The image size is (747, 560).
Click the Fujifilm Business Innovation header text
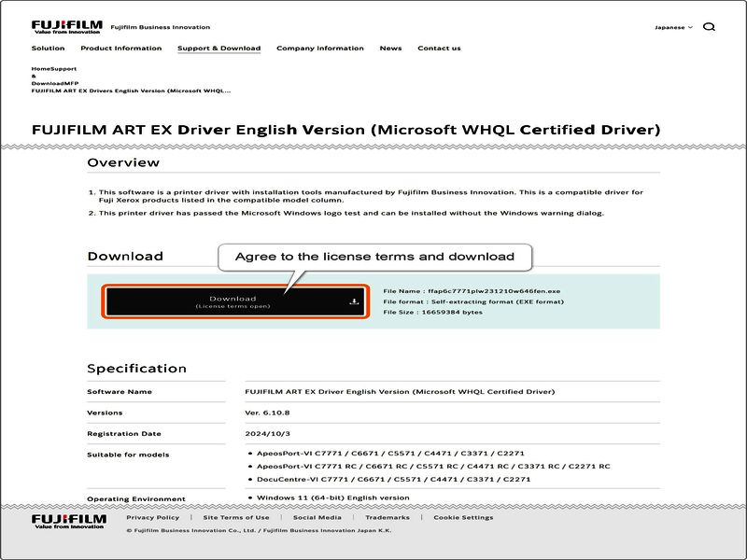point(160,27)
